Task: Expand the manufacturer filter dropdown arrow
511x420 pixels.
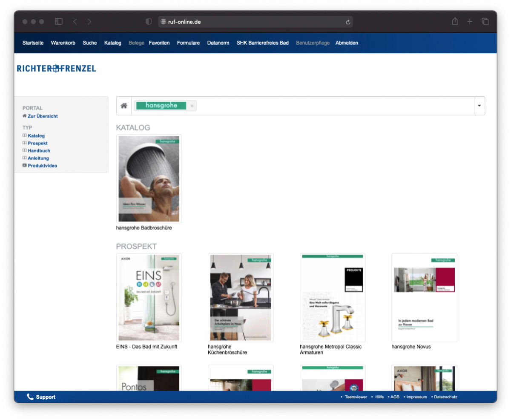Action: [x=479, y=106]
